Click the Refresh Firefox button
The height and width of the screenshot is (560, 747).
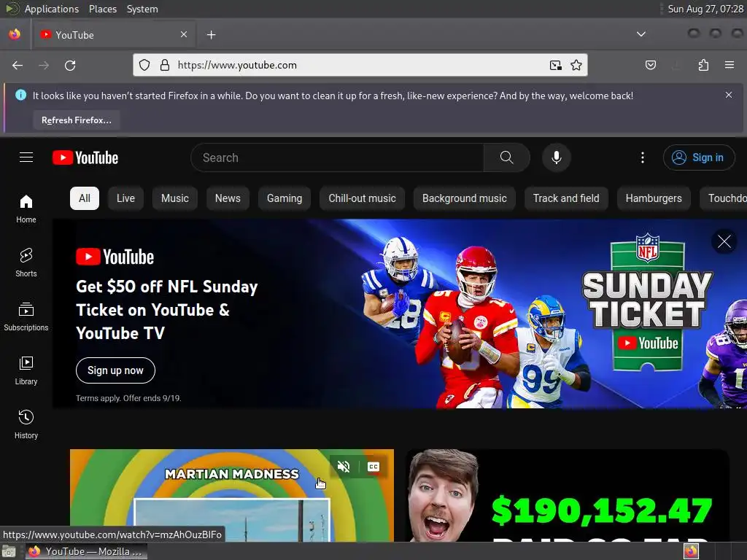76,120
